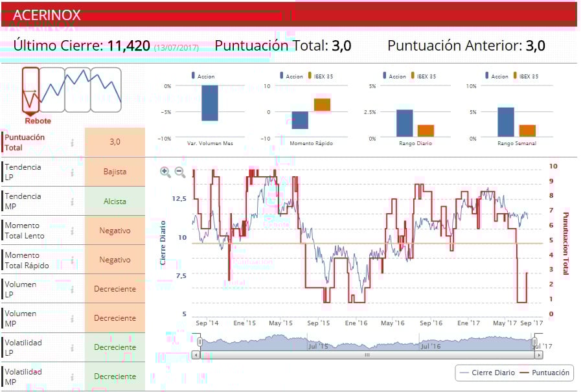Click the Rango Diario chart title
This screenshot has width=581, height=392.
pyautogui.click(x=415, y=143)
